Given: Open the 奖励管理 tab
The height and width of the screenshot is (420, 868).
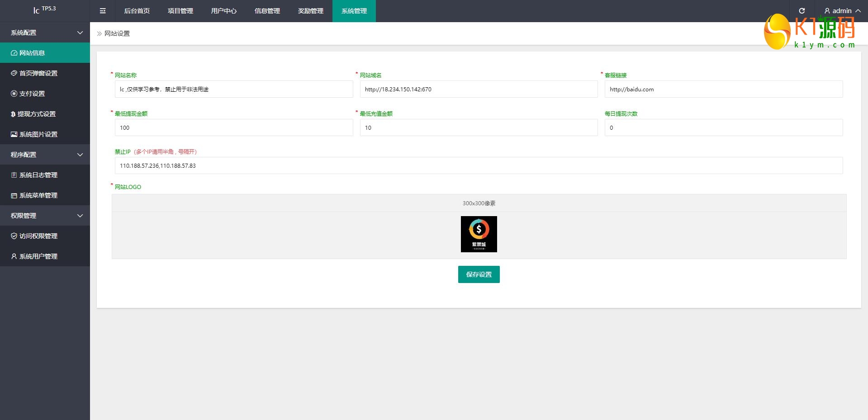Looking at the screenshot, I should [311, 11].
